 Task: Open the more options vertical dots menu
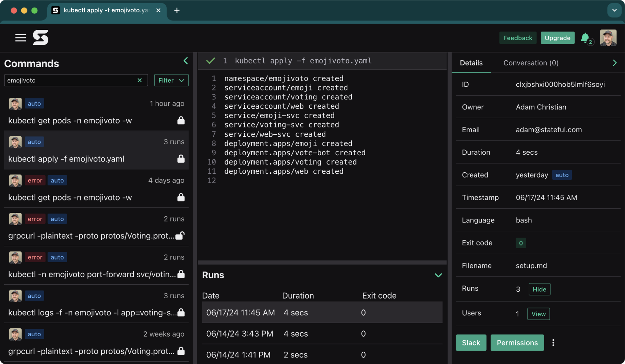[553, 343]
